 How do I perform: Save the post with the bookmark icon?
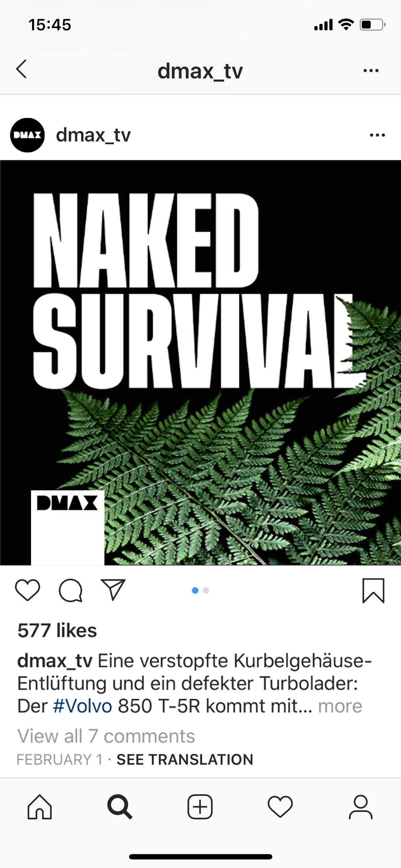point(373,590)
